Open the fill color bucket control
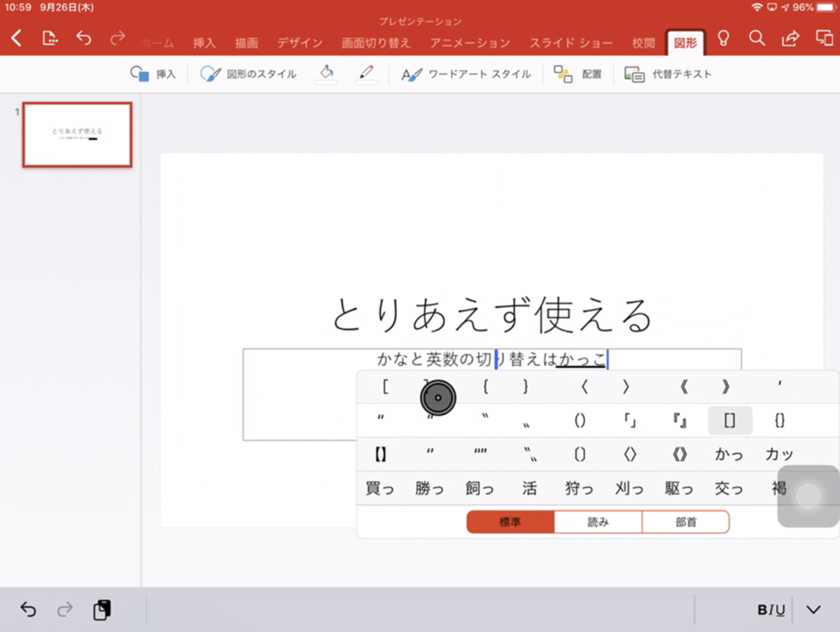840x632 pixels. pyautogui.click(x=327, y=73)
